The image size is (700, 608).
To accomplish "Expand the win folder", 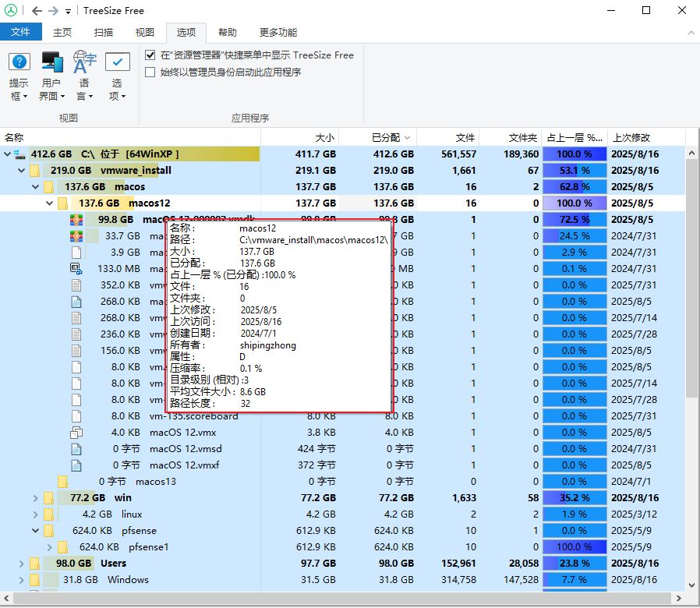I will pyautogui.click(x=36, y=498).
